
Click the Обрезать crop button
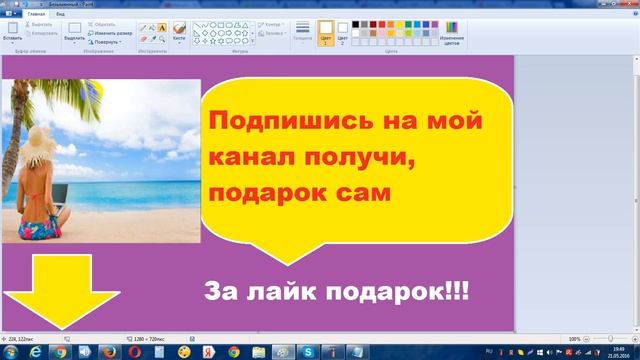[x=102, y=24]
